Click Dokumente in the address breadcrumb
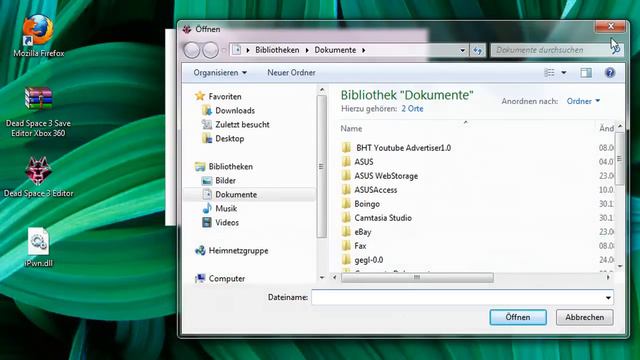 pos(335,50)
